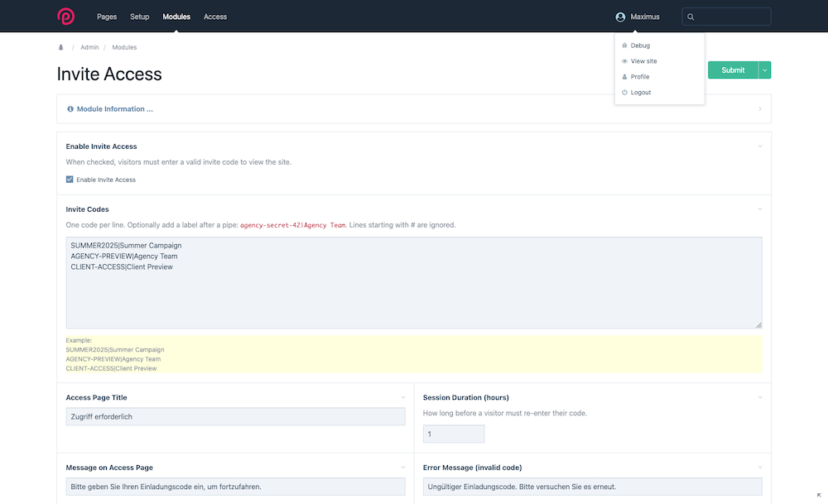The height and width of the screenshot is (504, 828).
Task: Open Debug from the user menu
Action: tap(639, 46)
